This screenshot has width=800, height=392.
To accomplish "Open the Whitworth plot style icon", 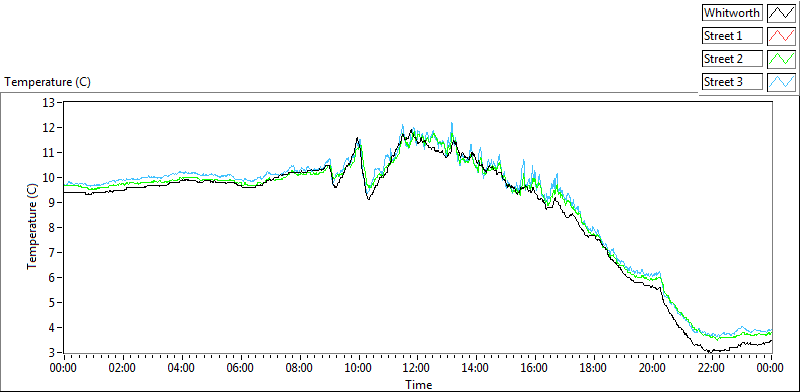I will [x=781, y=12].
